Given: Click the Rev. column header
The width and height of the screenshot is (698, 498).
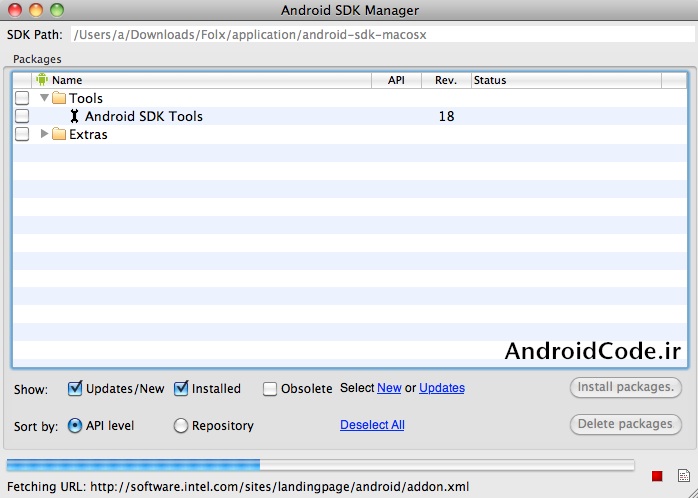Looking at the screenshot, I should 446,80.
